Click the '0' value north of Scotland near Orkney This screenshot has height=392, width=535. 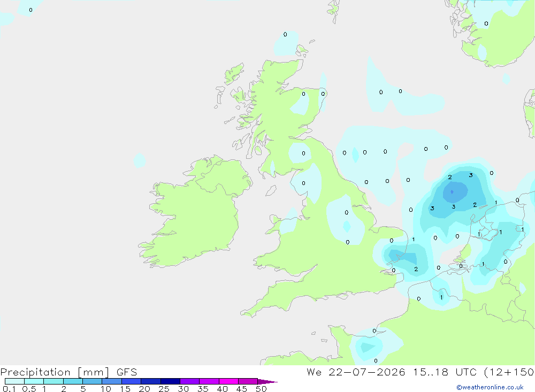(285, 34)
